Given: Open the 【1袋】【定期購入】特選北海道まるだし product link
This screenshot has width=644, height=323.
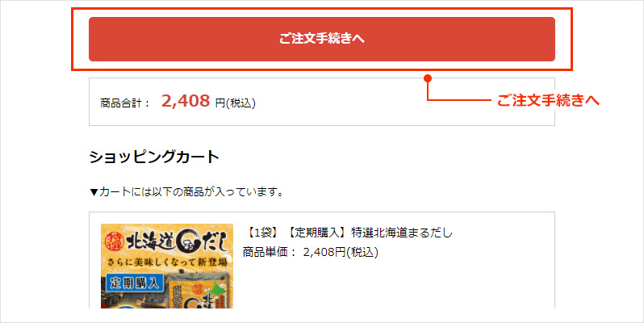Looking at the screenshot, I should tap(349, 233).
